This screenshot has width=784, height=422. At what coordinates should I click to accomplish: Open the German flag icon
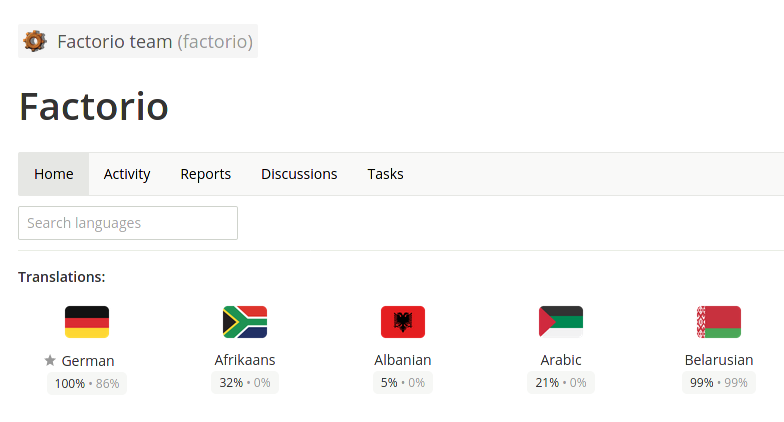point(87,322)
